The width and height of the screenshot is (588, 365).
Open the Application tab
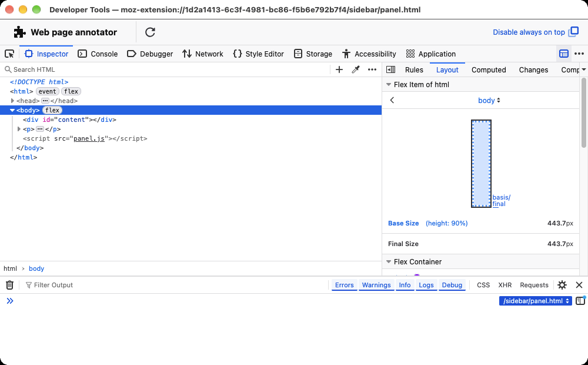431,54
